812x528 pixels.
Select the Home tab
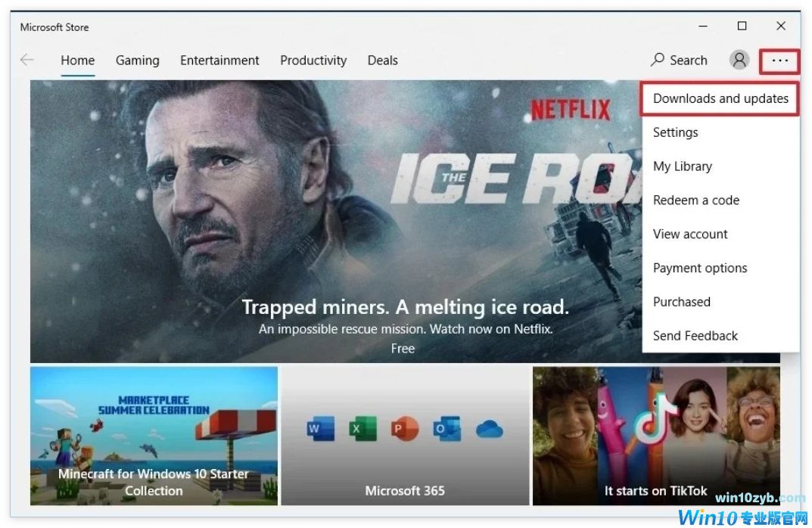point(78,61)
